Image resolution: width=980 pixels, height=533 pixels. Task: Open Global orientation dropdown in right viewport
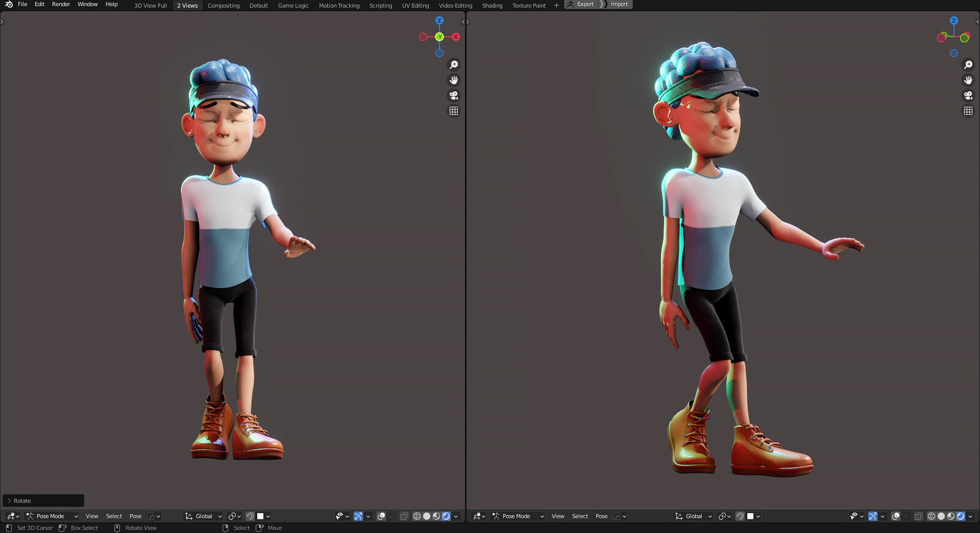click(x=693, y=516)
